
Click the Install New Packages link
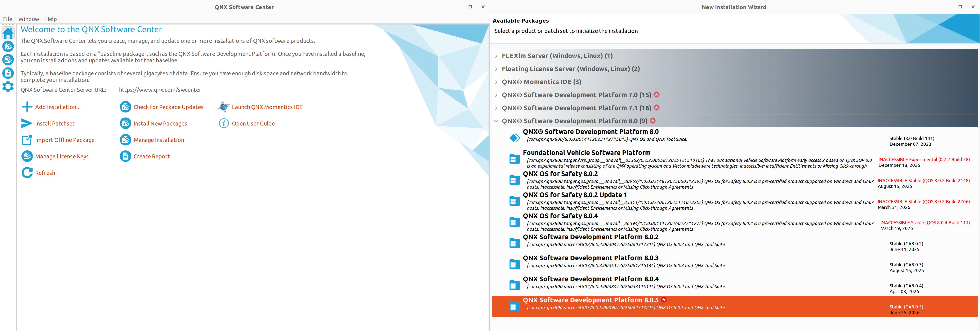pos(160,123)
